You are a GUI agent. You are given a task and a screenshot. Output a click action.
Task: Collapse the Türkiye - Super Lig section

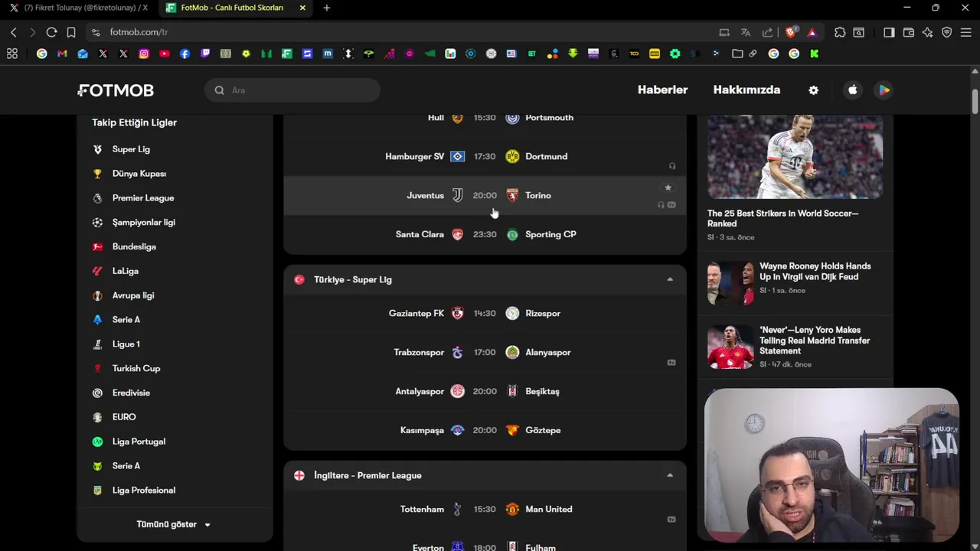click(670, 279)
